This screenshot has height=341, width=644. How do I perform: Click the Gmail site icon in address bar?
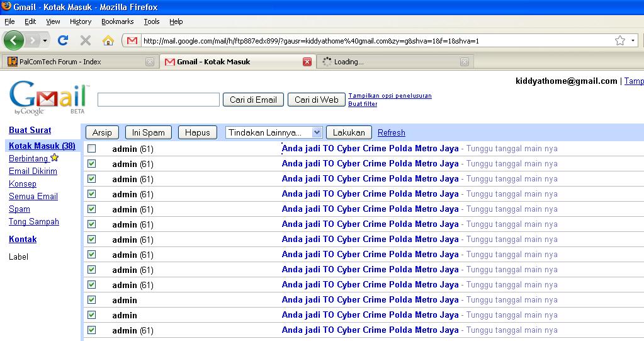click(132, 40)
